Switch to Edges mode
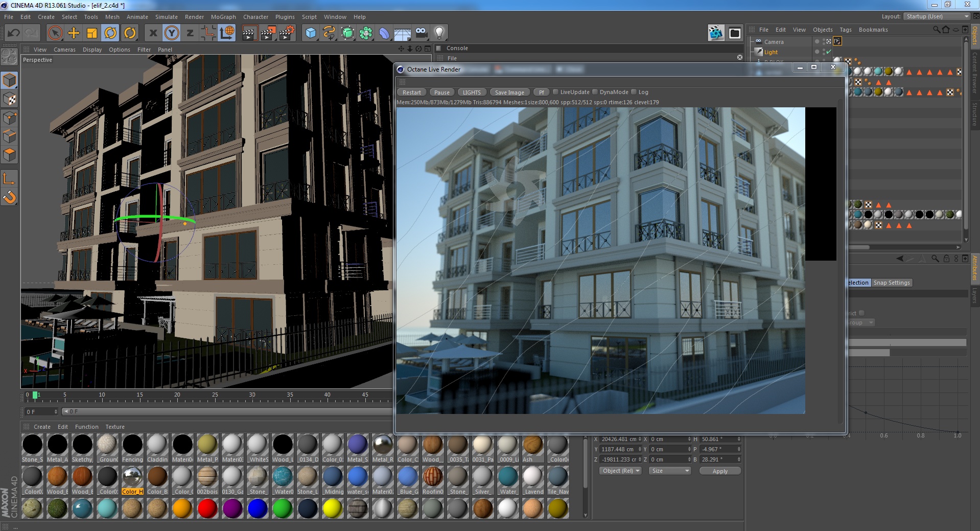The width and height of the screenshot is (980, 531). coord(10,136)
